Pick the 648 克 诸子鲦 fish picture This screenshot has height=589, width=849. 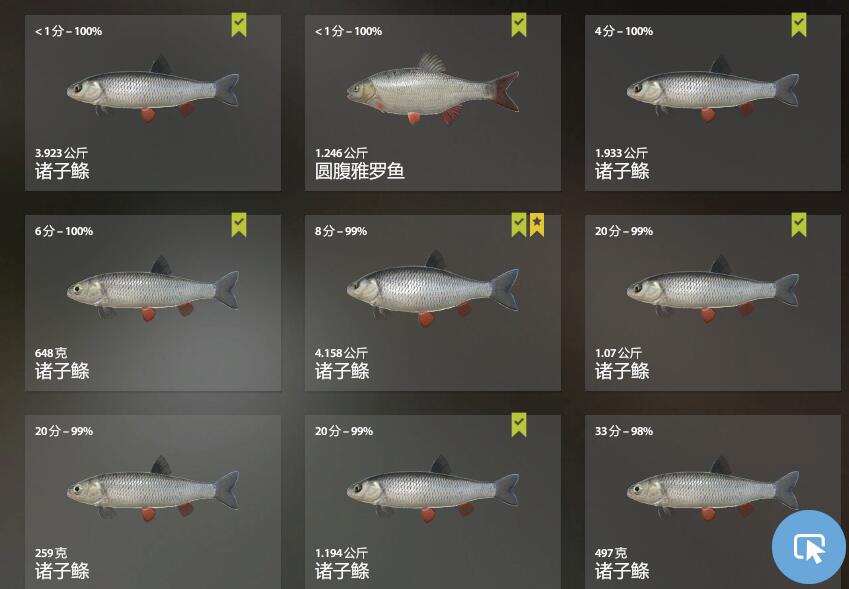click(x=153, y=289)
